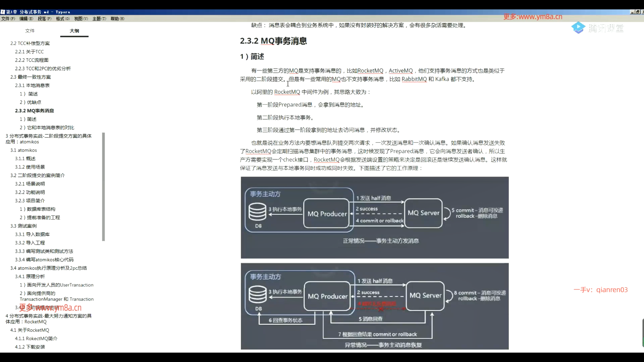Click the 2.3.2 MQ事务消息 heading

tap(273, 41)
